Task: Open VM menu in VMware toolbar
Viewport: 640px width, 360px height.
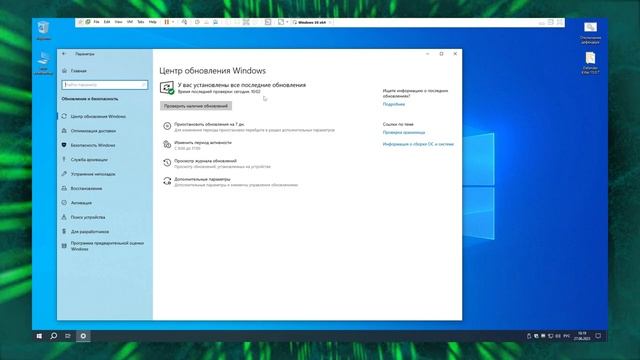Action: (x=130, y=22)
